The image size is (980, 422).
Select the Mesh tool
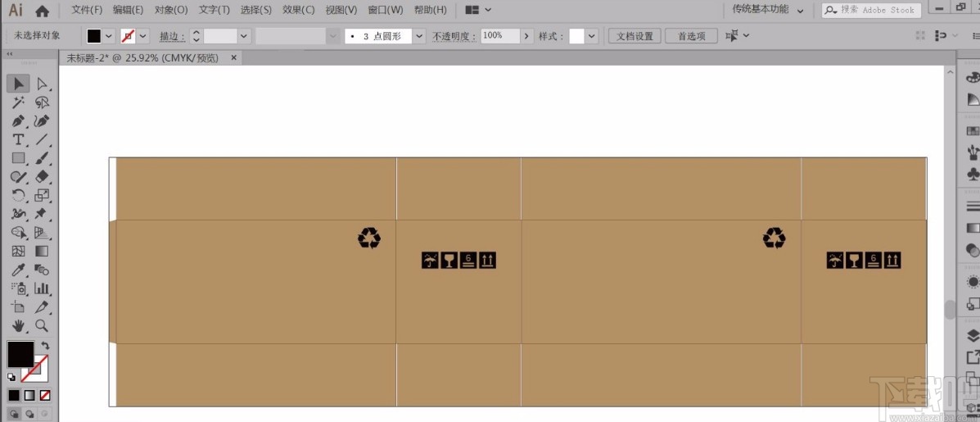[18, 252]
